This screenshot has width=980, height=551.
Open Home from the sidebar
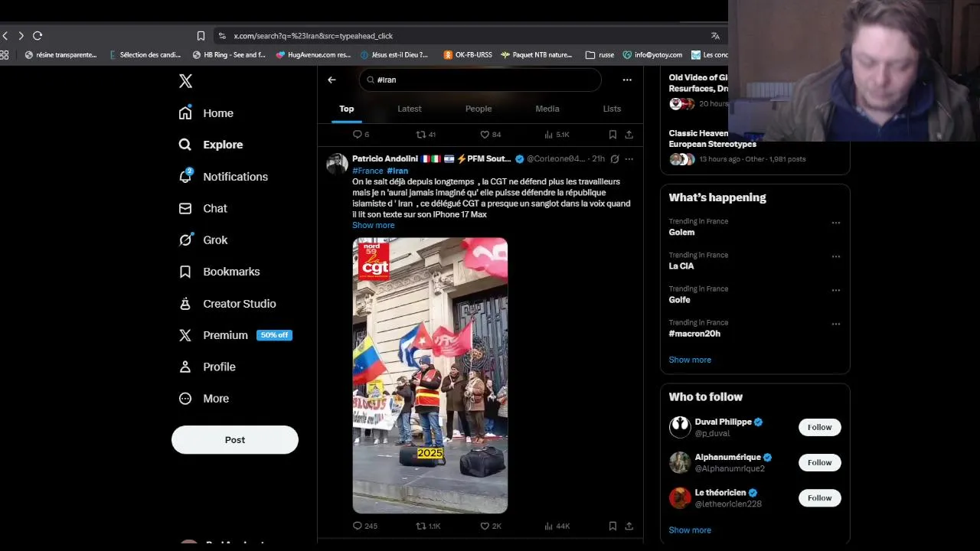(206, 113)
